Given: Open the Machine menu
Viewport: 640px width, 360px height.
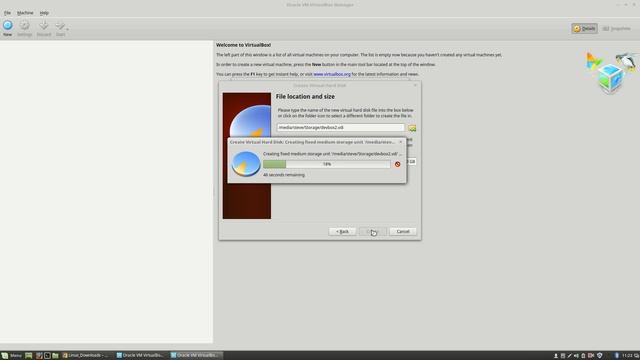Looking at the screenshot, I should tap(25, 13).
